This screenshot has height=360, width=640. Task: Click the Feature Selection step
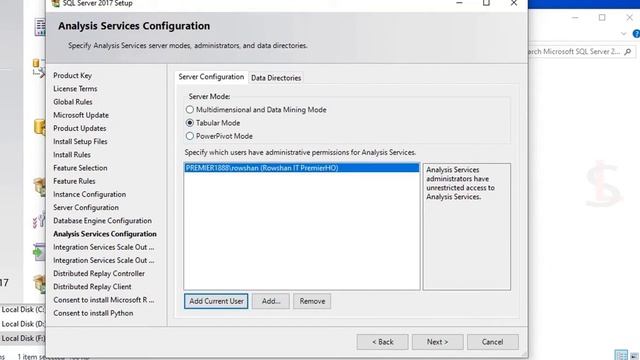pyautogui.click(x=80, y=168)
